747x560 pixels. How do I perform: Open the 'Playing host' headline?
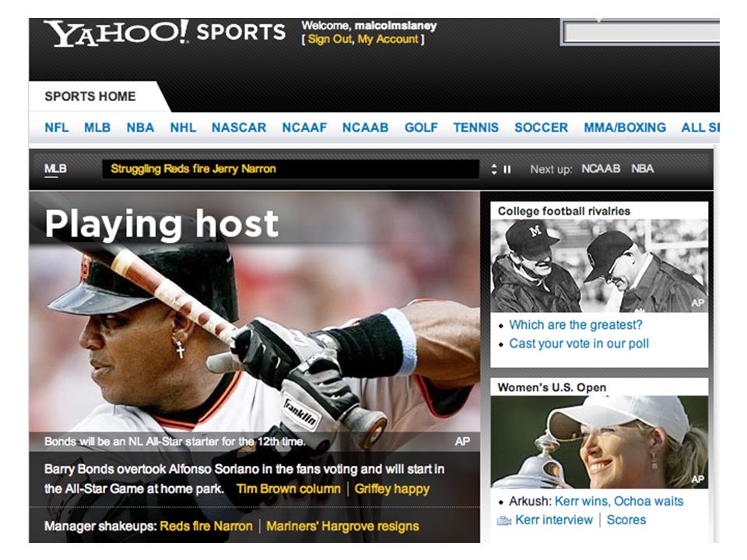162,224
